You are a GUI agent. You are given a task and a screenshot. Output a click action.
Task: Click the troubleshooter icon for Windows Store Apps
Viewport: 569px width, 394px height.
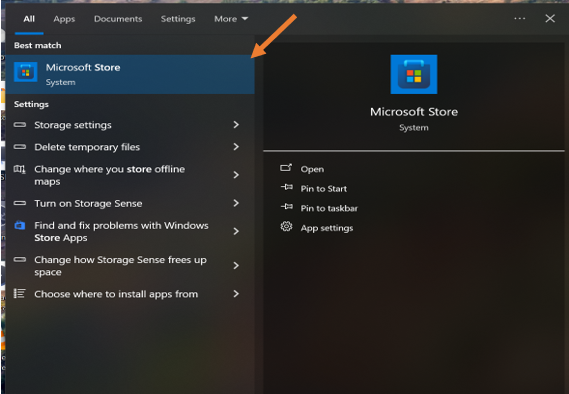[x=20, y=225]
